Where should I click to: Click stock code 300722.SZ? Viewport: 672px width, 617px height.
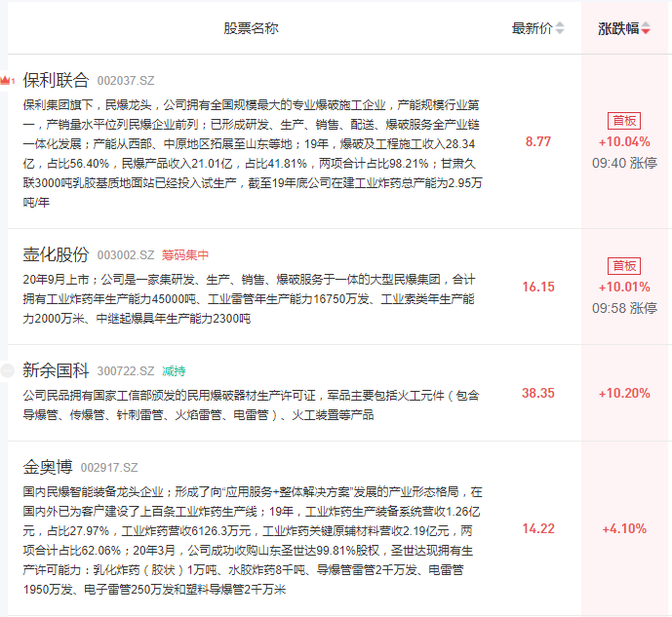(126, 370)
